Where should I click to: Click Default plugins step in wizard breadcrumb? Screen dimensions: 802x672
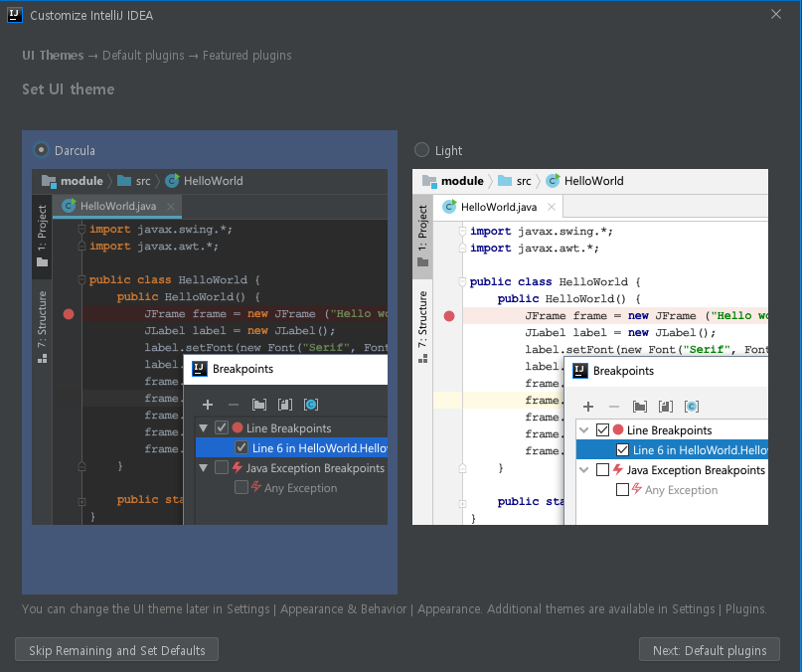coord(143,56)
